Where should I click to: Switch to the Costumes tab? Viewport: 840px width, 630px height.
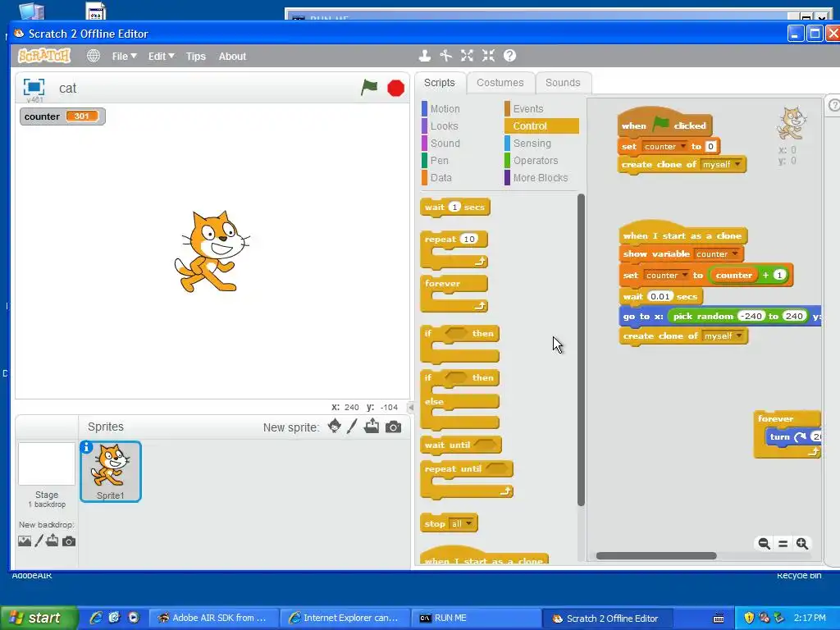500,83
